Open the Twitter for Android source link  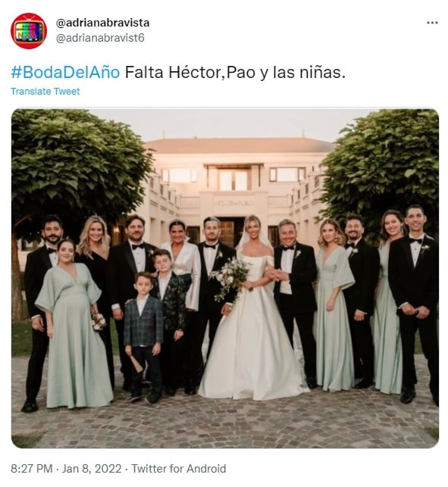[x=179, y=468]
